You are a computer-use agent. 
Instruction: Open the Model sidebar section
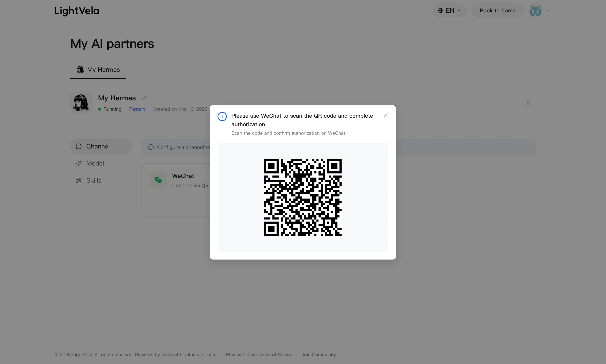pos(101,163)
